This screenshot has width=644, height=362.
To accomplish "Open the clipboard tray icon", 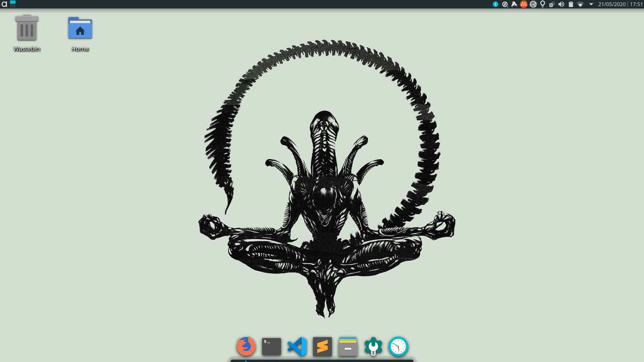I will [x=570, y=4].
